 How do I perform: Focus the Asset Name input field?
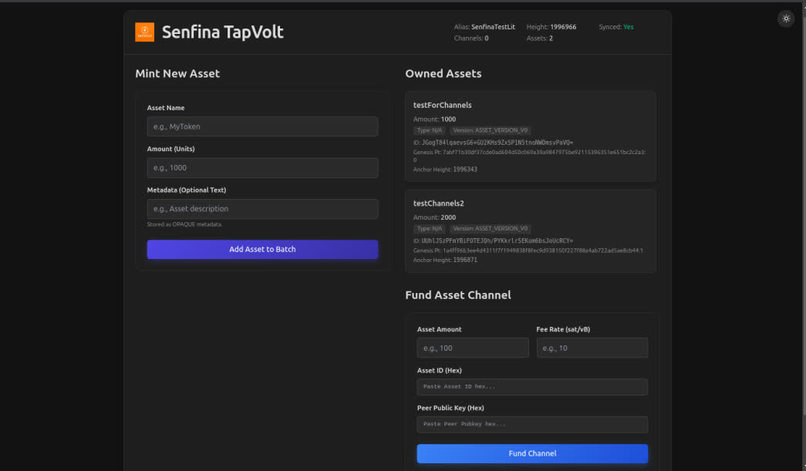tap(262, 126)
